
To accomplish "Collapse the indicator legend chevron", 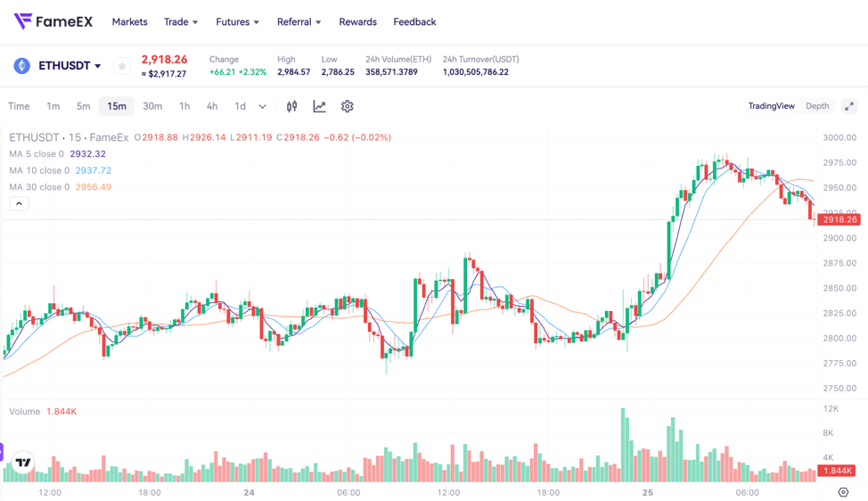I will click(19, 204).
